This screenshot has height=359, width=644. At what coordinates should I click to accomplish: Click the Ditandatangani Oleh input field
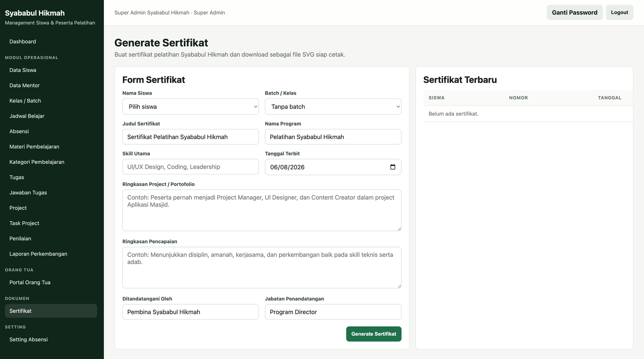190,312
